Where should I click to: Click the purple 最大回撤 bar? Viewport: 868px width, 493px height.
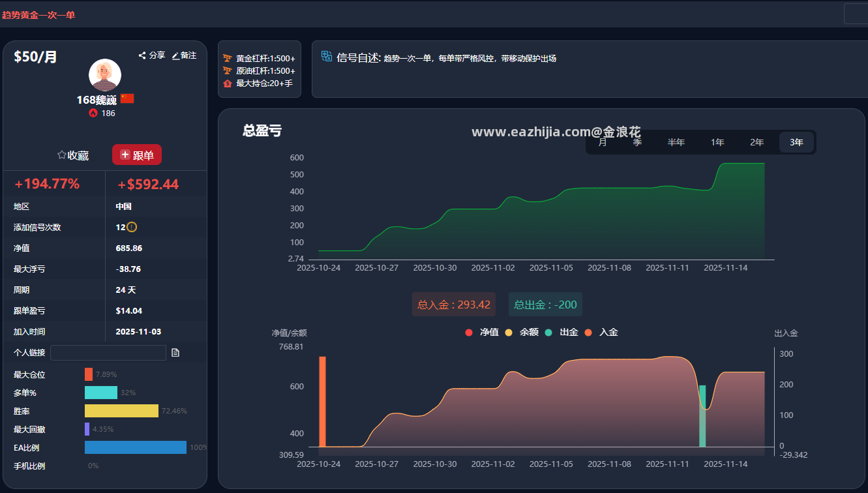tap(87, 429)
